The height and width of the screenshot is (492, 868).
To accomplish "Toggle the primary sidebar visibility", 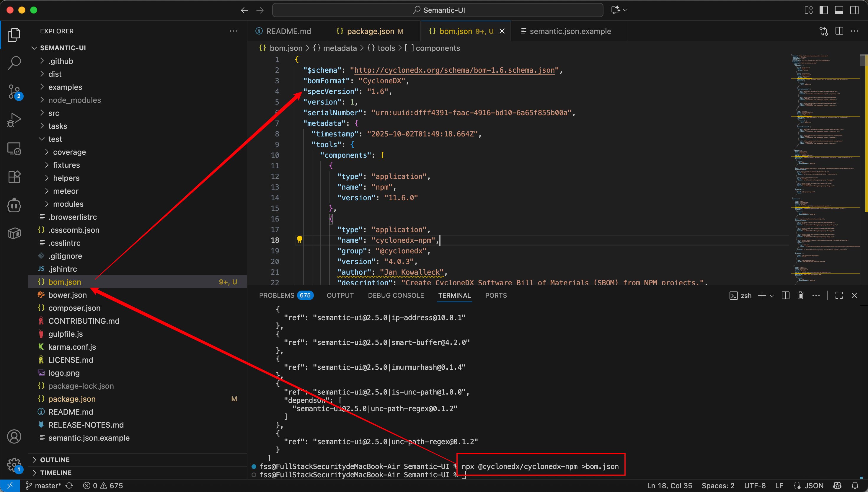I will coord(823,10).
